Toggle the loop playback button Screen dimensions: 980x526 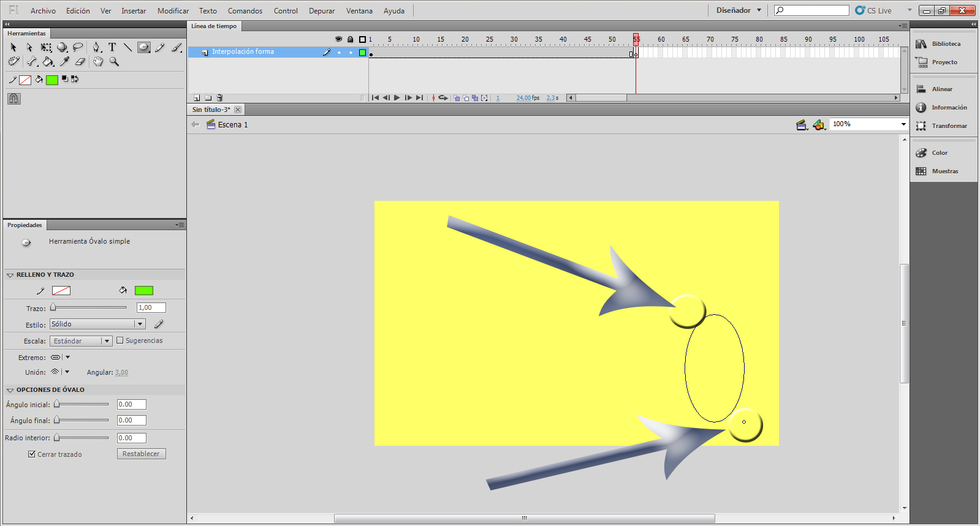click(x=443, y=98)
